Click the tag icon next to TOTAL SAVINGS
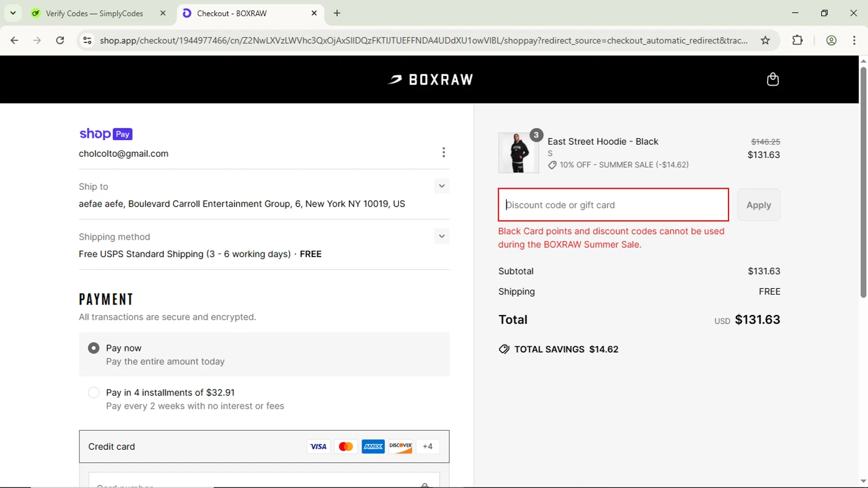Screen dimensions: 868x488 [504, 349]
